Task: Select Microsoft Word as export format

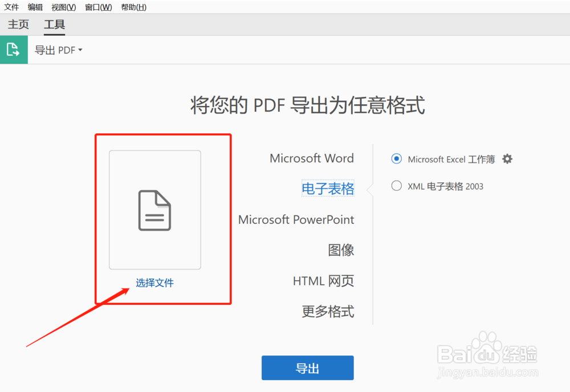Action: point(311,158)
